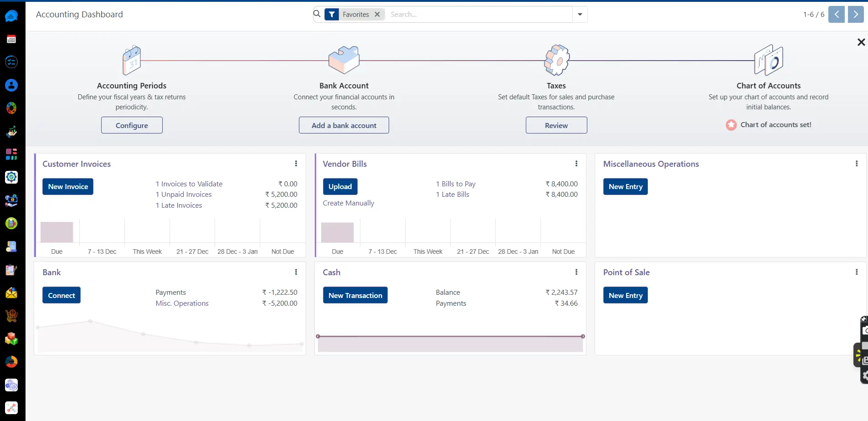Open the Point of Sale card menu
Image resolution: width=868 pixels, height=421 pixels.
pyautogui.click(x=857, y=272)
